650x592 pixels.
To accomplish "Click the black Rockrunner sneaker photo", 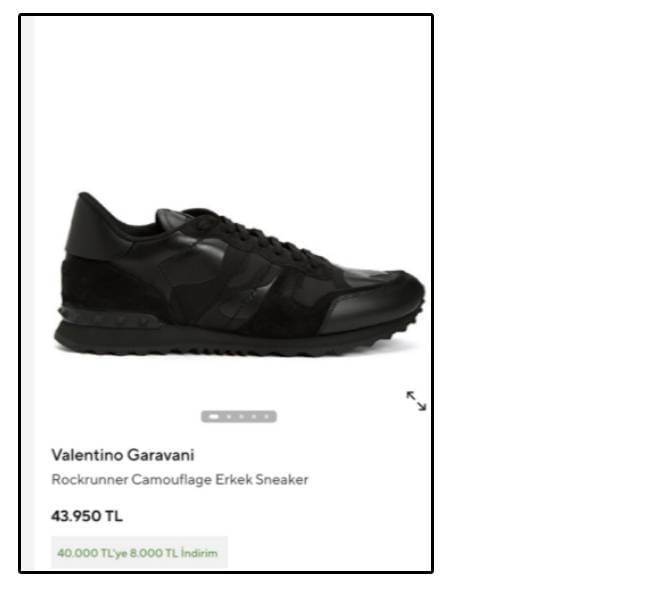I will pyautogui.click(x=239, y=274).
